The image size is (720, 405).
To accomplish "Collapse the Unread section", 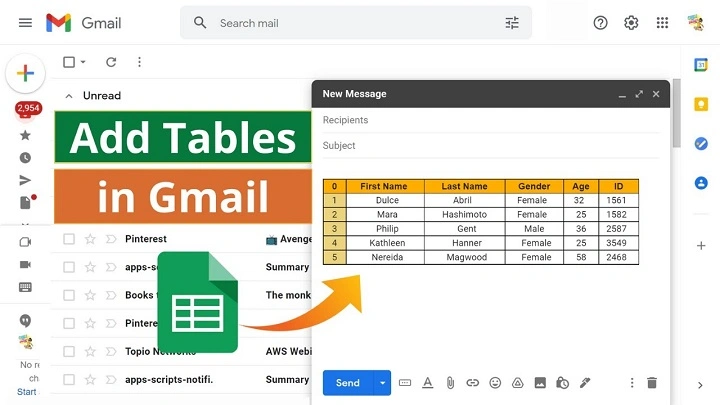I will pyautogui.click(x=69, y=96).
